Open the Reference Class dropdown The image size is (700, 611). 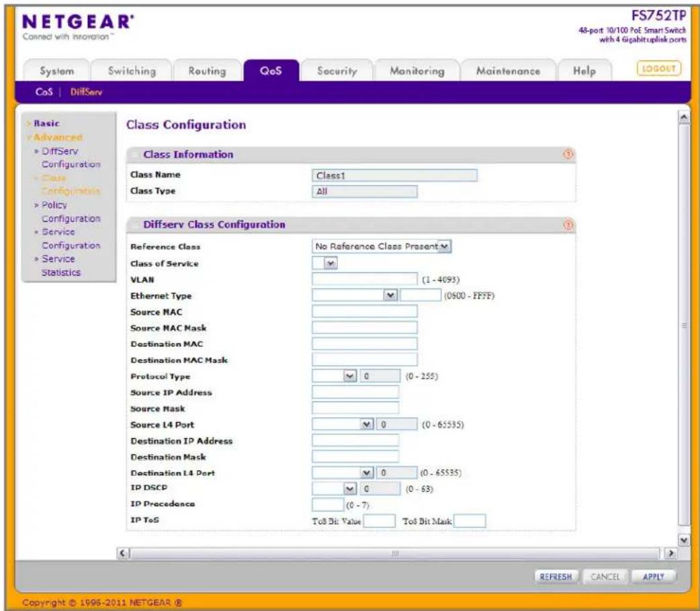[x=382, y=247]
